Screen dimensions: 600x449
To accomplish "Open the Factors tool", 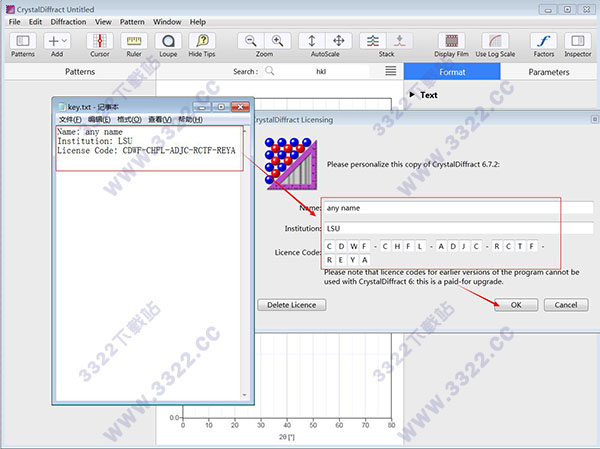I will point(543,41).
